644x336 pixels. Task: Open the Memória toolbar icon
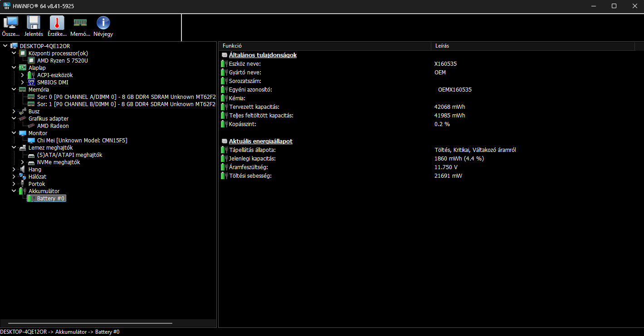(x=80, y=23)
